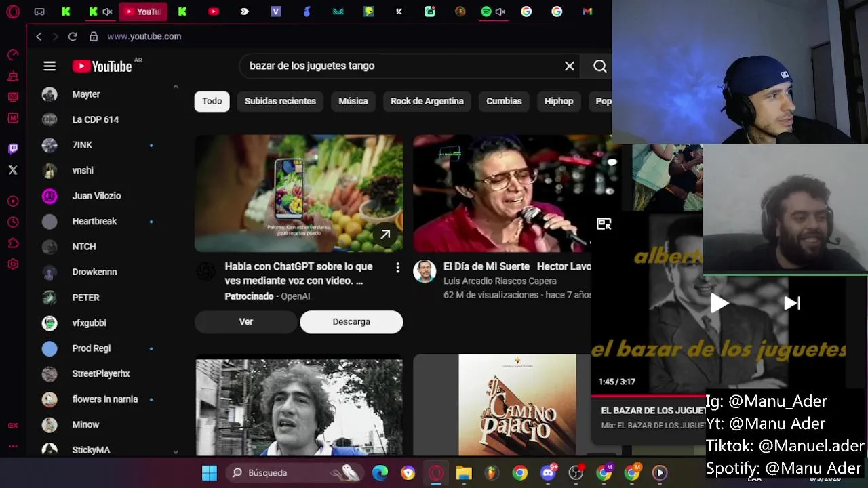Open Twitch in Opera sidebar
Viewport: 868px width, 488px height.
pyautogui.click(x=13, y=148)
